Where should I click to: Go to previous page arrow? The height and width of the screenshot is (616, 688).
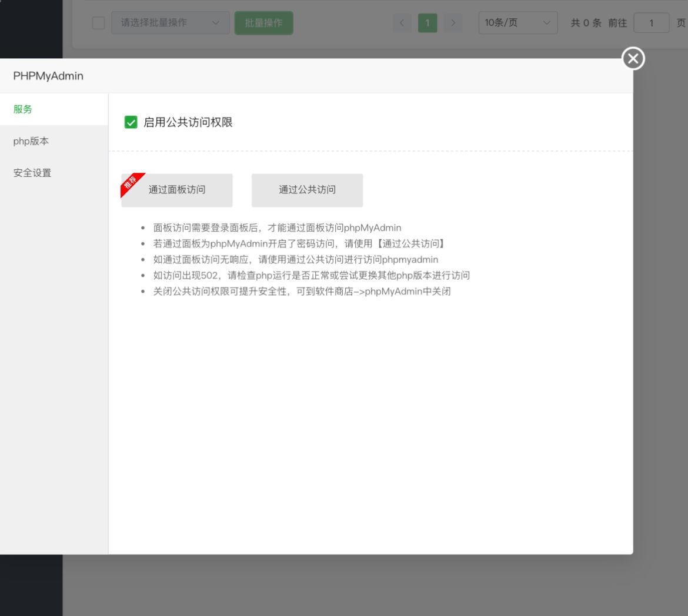click(402, 23)
